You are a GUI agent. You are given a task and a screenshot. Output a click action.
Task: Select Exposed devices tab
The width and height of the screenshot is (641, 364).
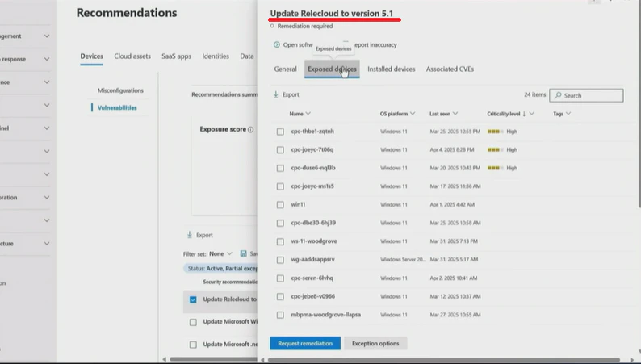332,69
